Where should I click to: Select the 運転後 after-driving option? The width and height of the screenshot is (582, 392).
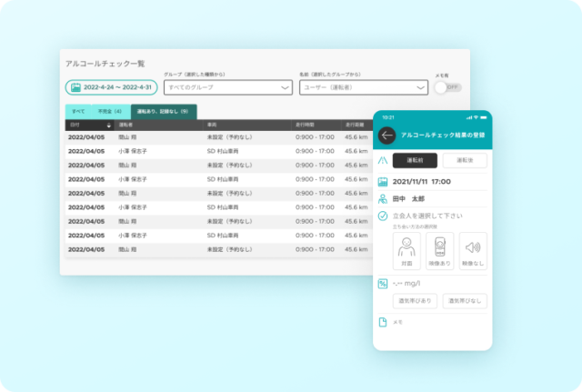pos(464,160)
